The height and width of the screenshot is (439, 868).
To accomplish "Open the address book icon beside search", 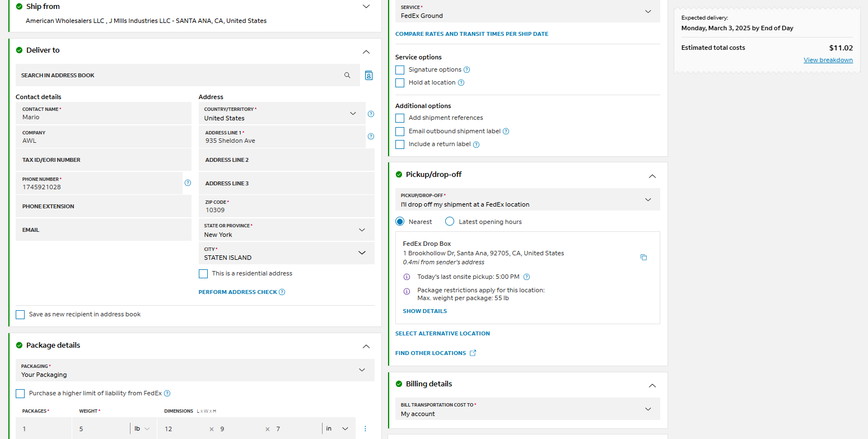I will [x=368, y=75].
